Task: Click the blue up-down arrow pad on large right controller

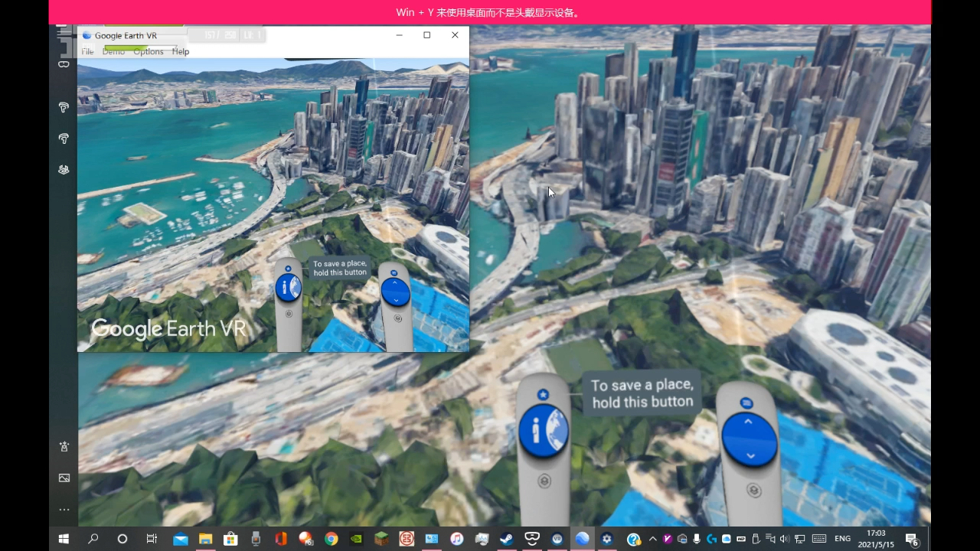Action: 750,439
